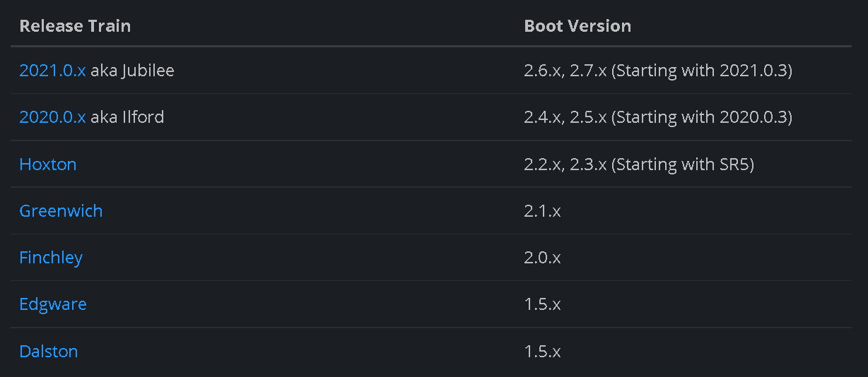868x377 pixels.
Task: Click 1.5.x in the Dalston row
Action: 542,351
